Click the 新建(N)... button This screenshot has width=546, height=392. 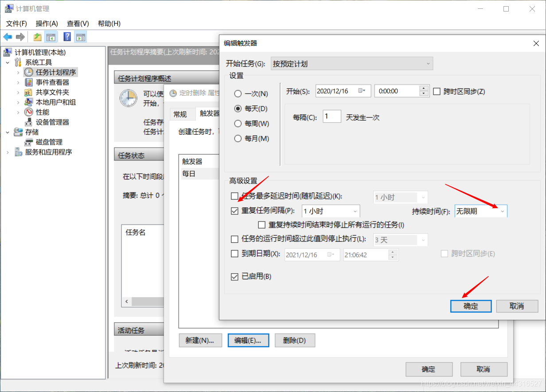coord(200,341)
